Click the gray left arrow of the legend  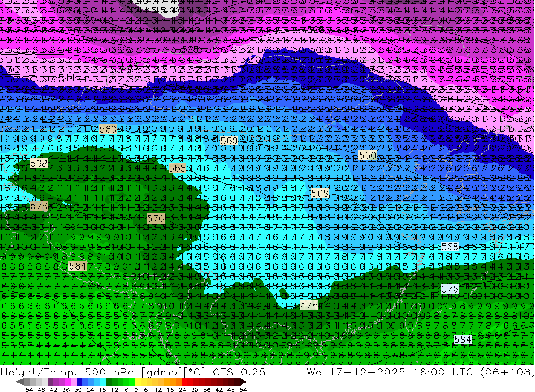pyautogui.click(x=19, y=382)
